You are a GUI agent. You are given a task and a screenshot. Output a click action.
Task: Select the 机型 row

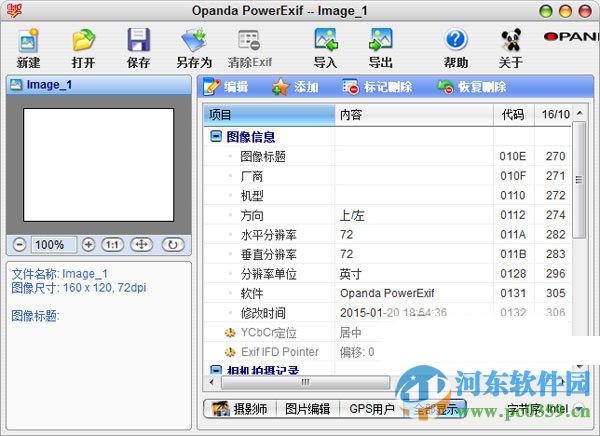[388, 196]
